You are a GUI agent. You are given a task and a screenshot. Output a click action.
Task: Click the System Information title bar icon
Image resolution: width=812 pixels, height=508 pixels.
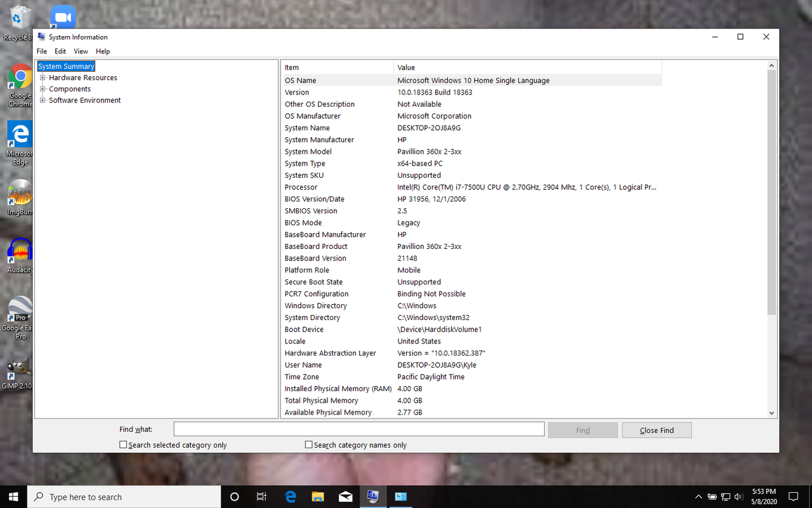pyautogui.click(x=42, y=37)
